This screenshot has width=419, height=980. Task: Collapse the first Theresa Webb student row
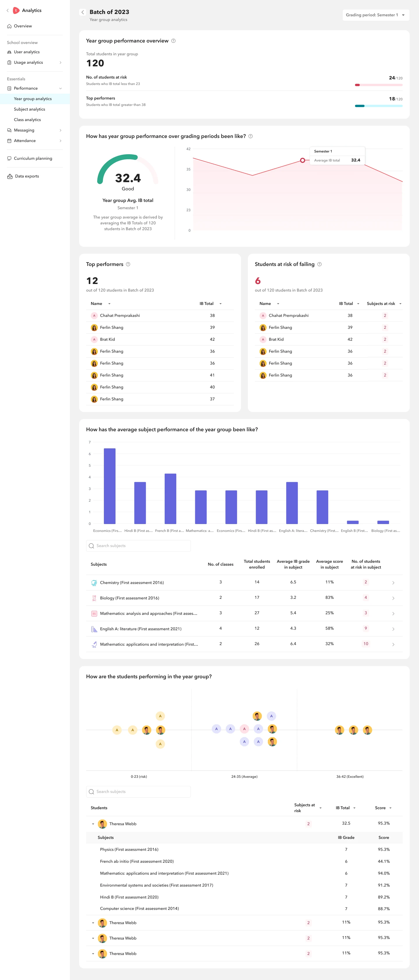pyautogui.click(x=93, y=824)
